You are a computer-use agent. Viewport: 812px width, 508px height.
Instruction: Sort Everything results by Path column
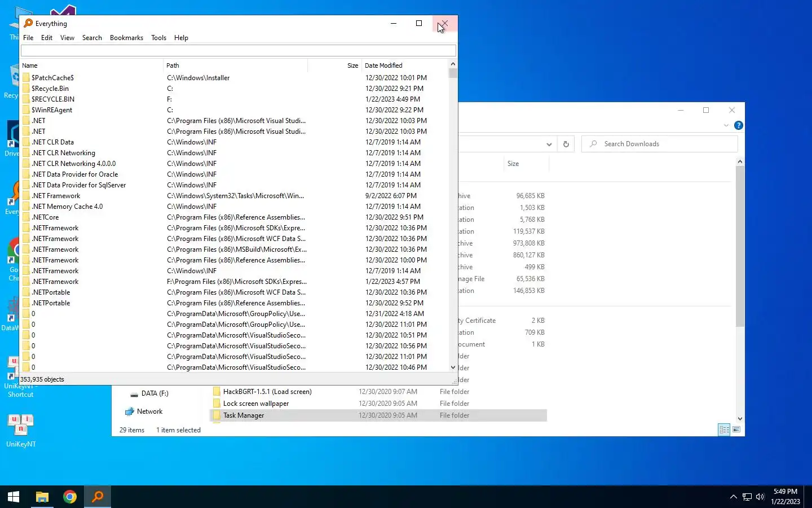click(x=236, y=65)
